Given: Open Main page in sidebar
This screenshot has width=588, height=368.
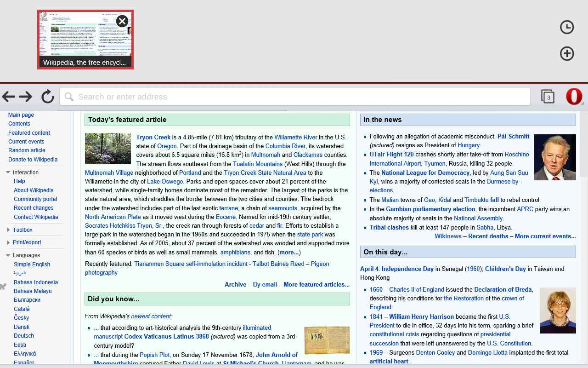Looking at the screenshot, I should coord(21,115).
